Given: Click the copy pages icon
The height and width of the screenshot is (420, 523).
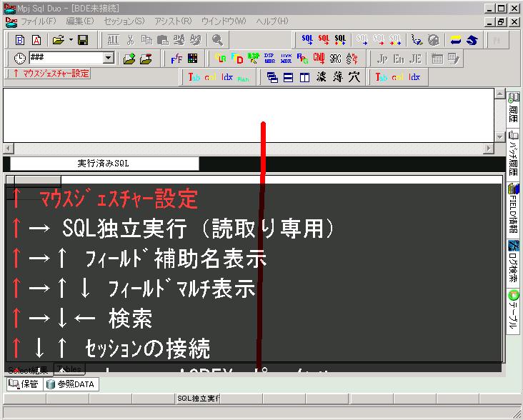Looking at the screenshot, I should pyautogui.click(x=146, y=40).
